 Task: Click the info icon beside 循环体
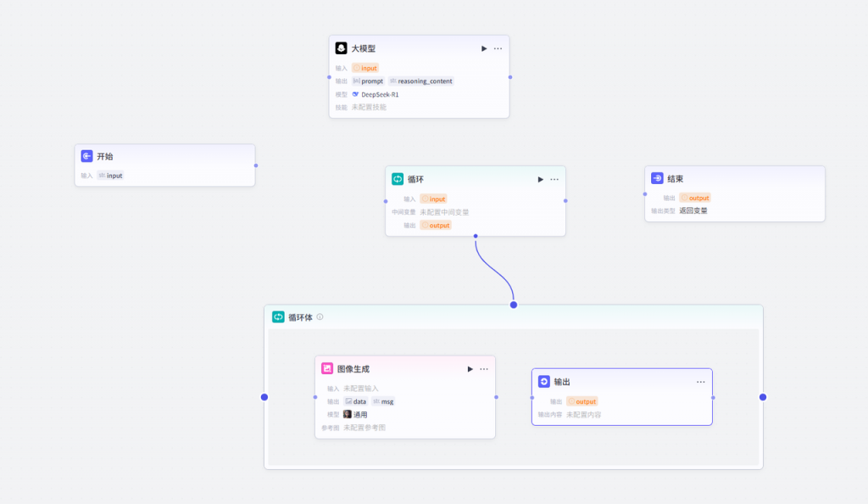pos(320,317)
